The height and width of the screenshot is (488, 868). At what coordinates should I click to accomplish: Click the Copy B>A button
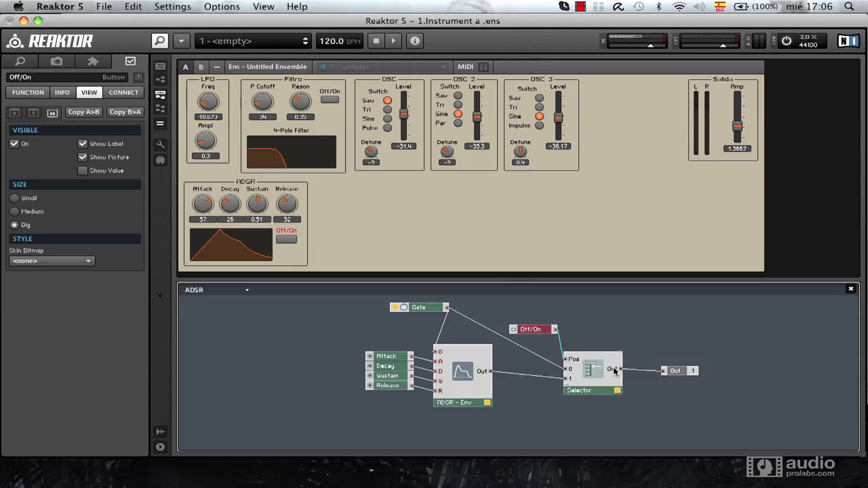(x=125, y=112)
